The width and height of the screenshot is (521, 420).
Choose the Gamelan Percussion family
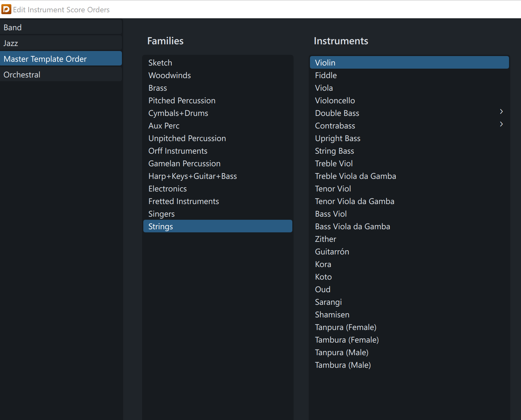184,163
